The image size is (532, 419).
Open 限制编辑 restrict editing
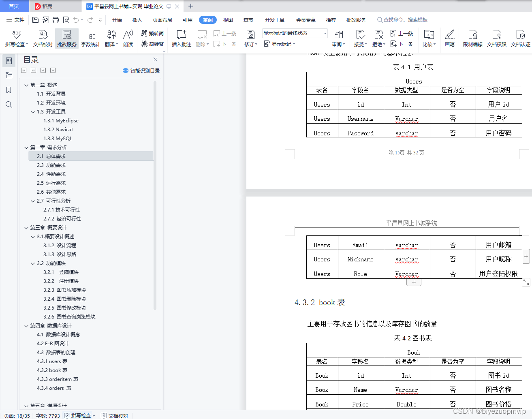point(473,38)
